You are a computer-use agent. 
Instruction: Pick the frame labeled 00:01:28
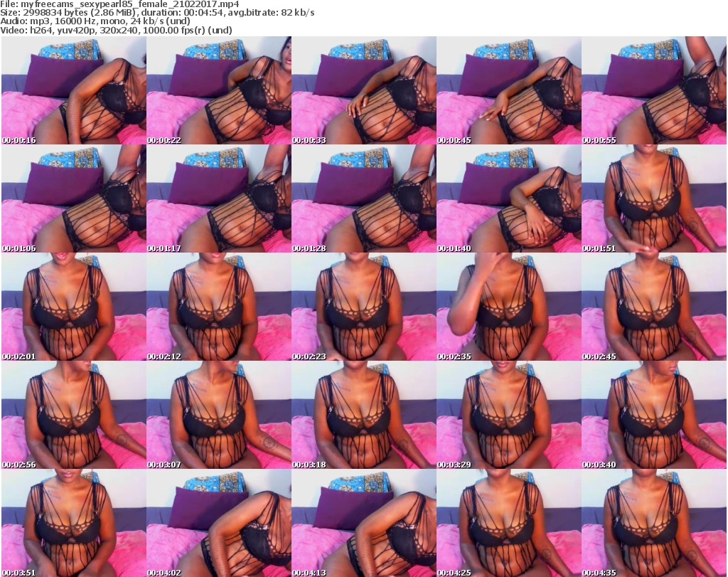coord(364,198)
